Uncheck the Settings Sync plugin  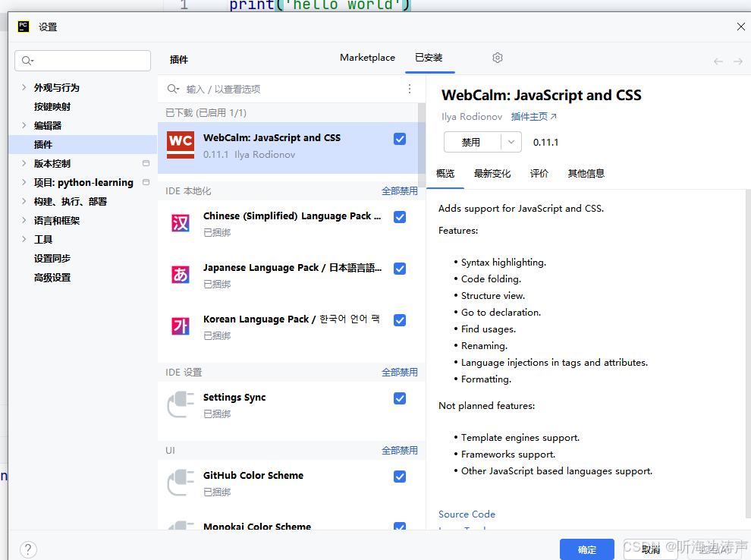click(400, 398)
